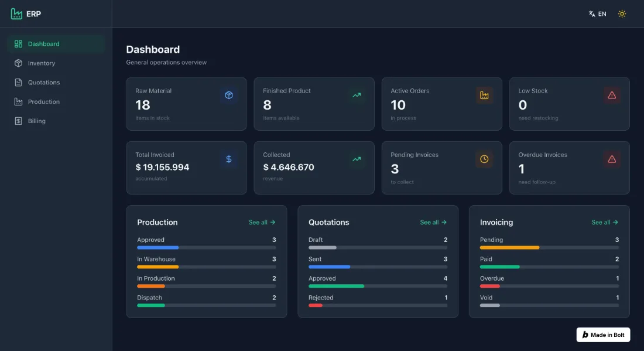Image resolution: width=644 pixels, height=351 pixels.
Task: Click the arrow beside Quotations See all
Action: tap(444, 222)
